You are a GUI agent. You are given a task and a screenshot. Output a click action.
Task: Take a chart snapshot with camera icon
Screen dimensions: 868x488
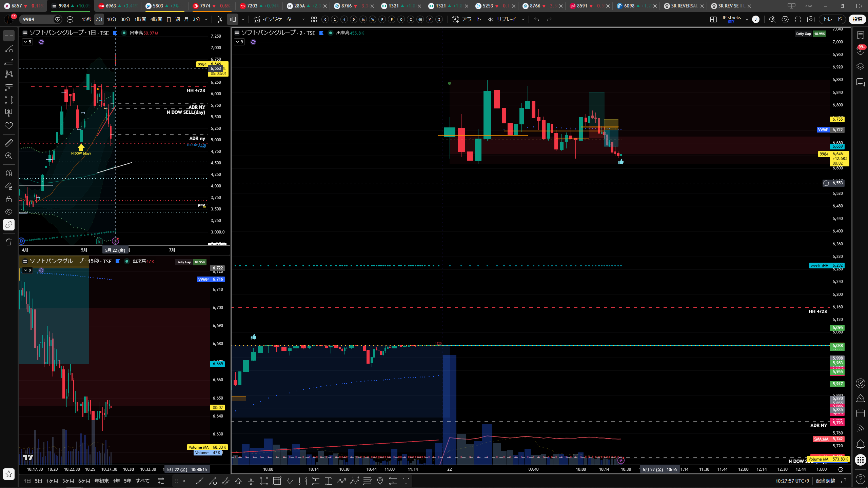(811, 19)
